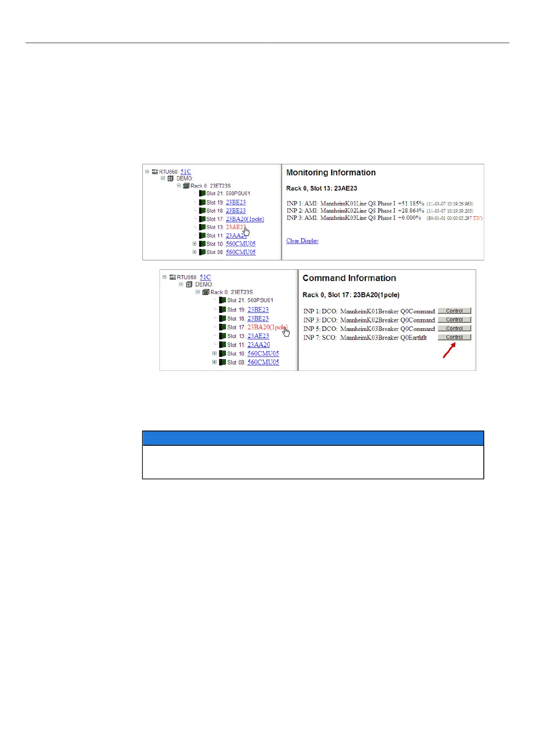This screenshot has height=756, width=535.
Task: Click INP 3 AMI MannheimK03Line measurement row
Action: (x=385, y=218)
